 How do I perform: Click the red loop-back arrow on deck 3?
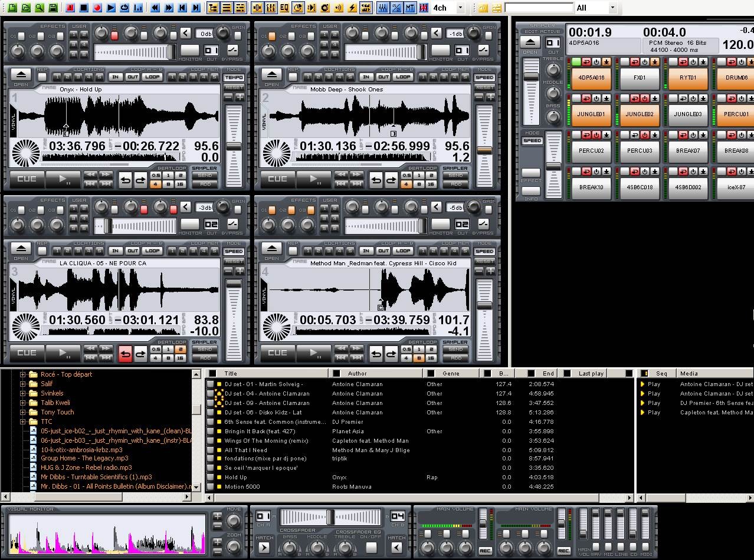click(x=125, y=354)
